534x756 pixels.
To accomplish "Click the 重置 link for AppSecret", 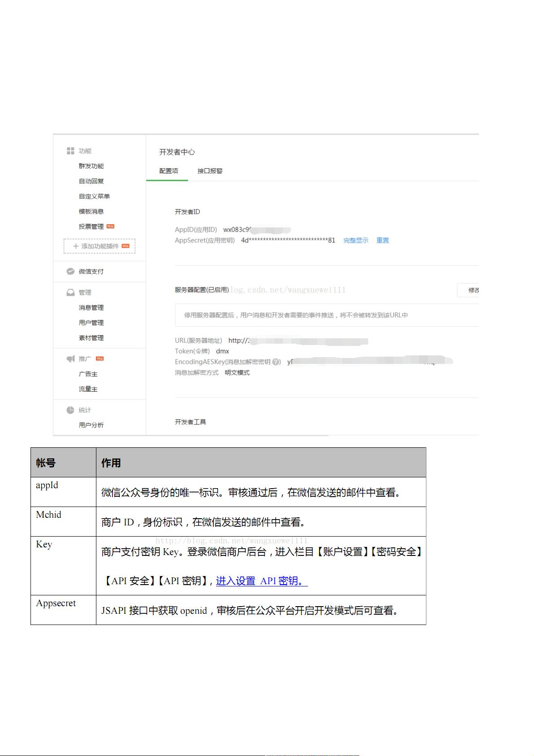I will click(382, 240).
